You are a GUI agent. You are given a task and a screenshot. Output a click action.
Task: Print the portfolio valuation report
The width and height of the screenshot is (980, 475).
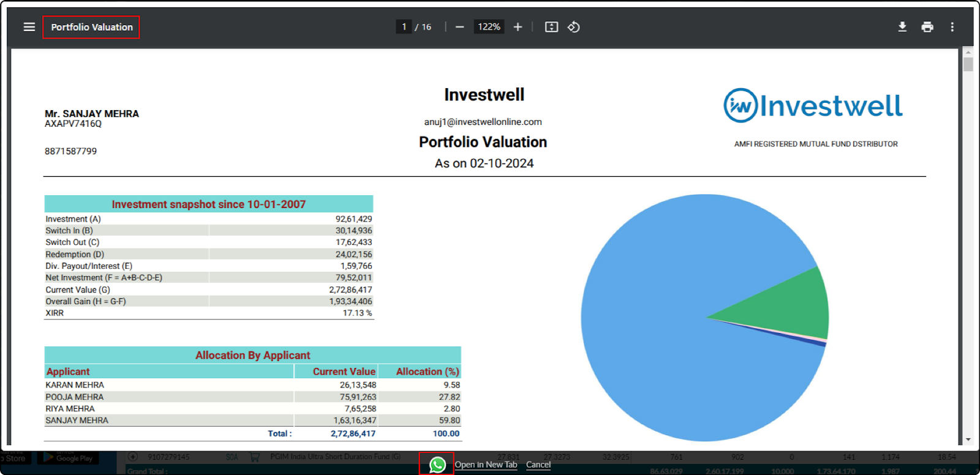pos(927,27)
